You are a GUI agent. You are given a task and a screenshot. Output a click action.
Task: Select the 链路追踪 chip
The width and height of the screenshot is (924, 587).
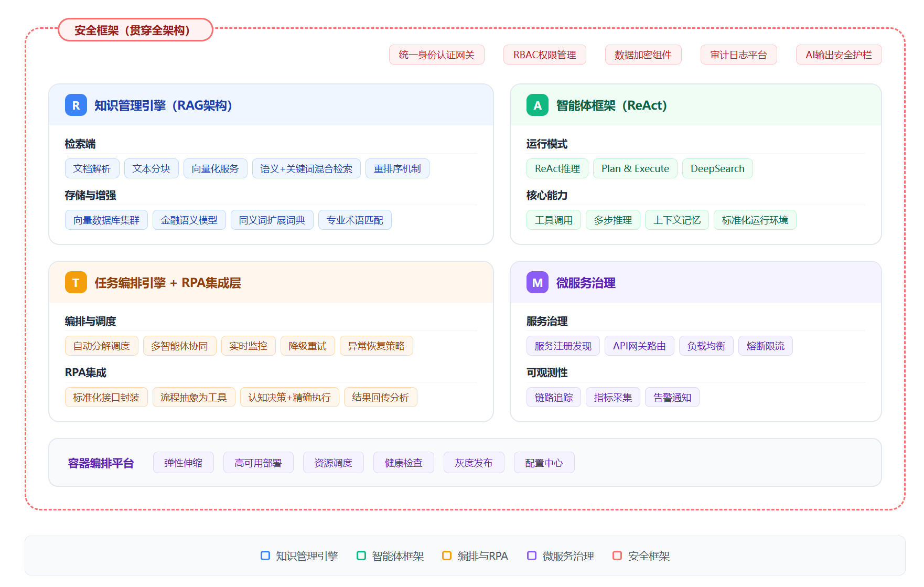click(x=554, y=397)
